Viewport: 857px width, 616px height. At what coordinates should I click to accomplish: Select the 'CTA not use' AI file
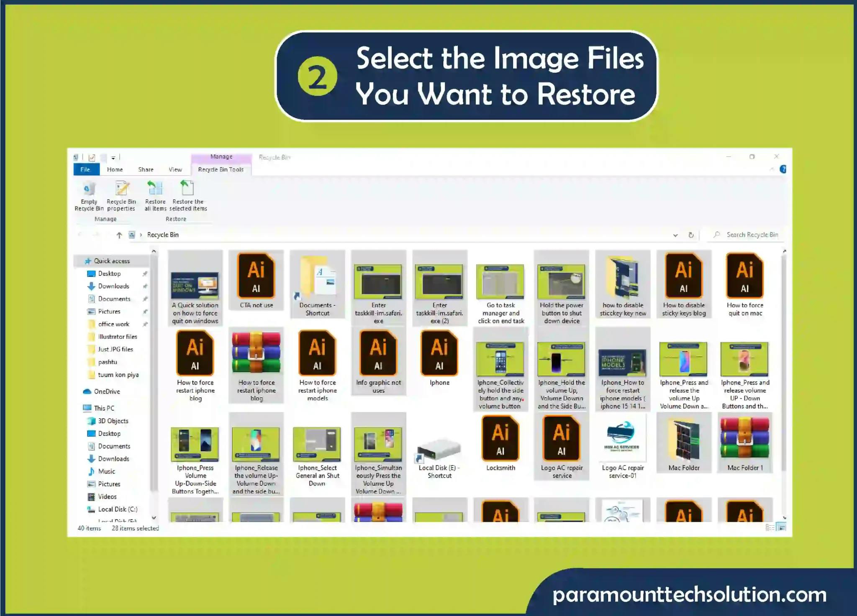pos(256,281)
